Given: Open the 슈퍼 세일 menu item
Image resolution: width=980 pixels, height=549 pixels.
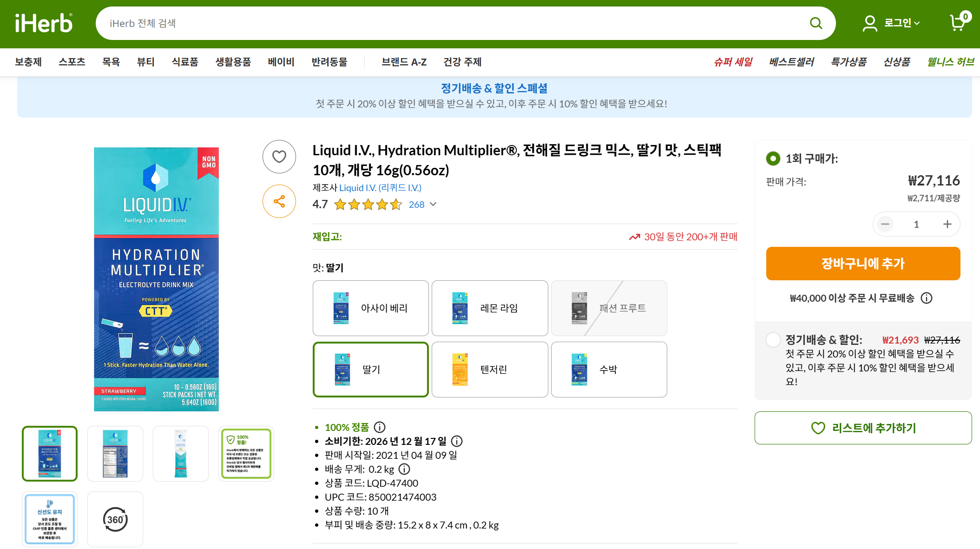Looking at the screenshot, I should coord(733,62).
